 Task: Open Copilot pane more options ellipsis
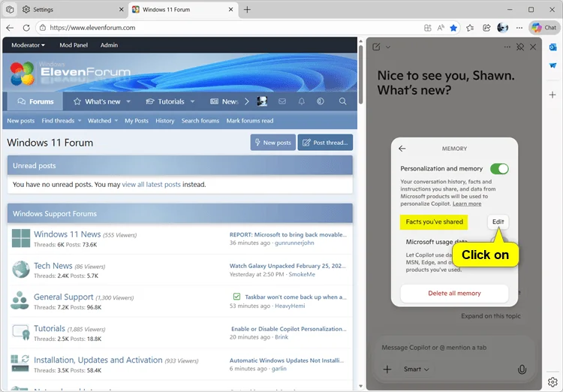click(507, 47)
